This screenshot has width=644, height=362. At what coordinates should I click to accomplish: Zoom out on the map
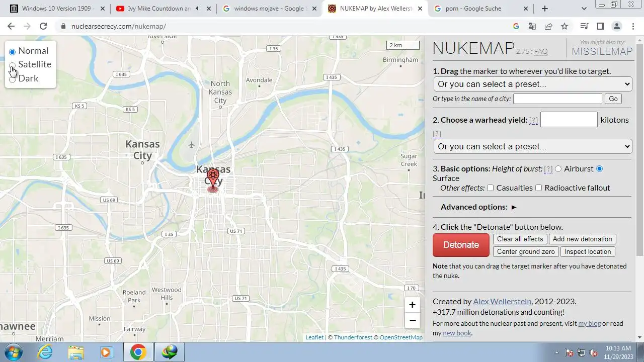412,320
